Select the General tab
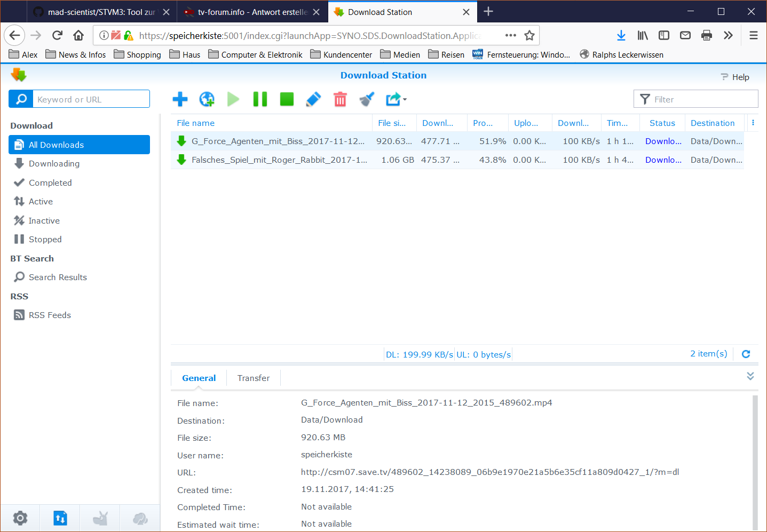The width and height of the screenshot is (767, 532). (x=199, y=378)
